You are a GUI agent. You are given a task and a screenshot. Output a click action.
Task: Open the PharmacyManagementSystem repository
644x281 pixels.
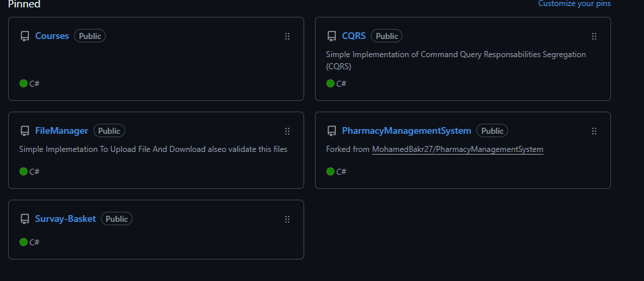[x=406, y=130]
